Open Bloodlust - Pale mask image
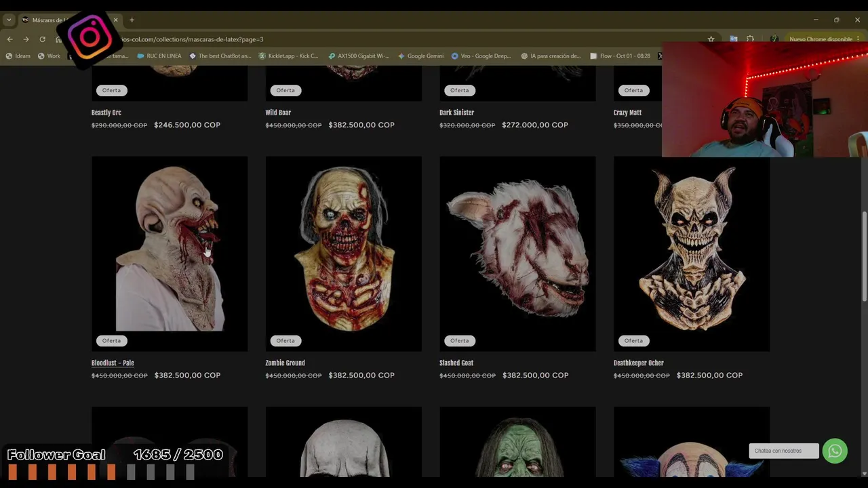Viewport: 868px width, 488px height. pos(170,253)
